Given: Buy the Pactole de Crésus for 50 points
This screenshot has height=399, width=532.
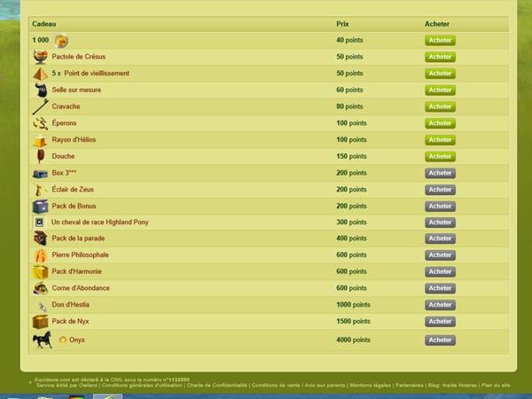Looking at the screenshot, I should tap(439, 57).
